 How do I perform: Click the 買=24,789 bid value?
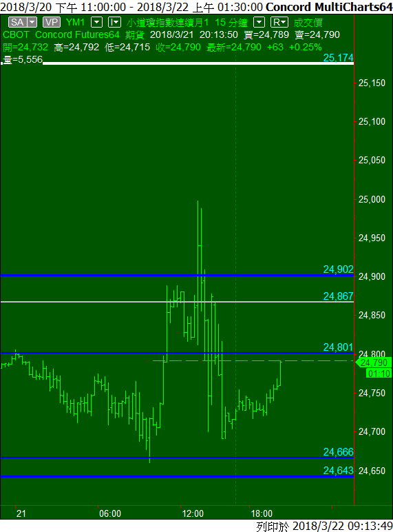tap(266, 34)
